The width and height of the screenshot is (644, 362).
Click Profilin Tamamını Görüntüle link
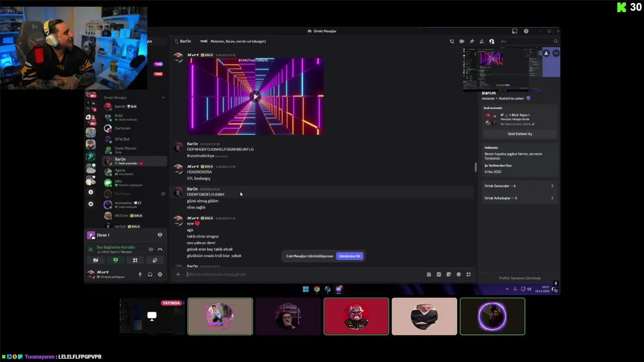(x=520, y=278)
